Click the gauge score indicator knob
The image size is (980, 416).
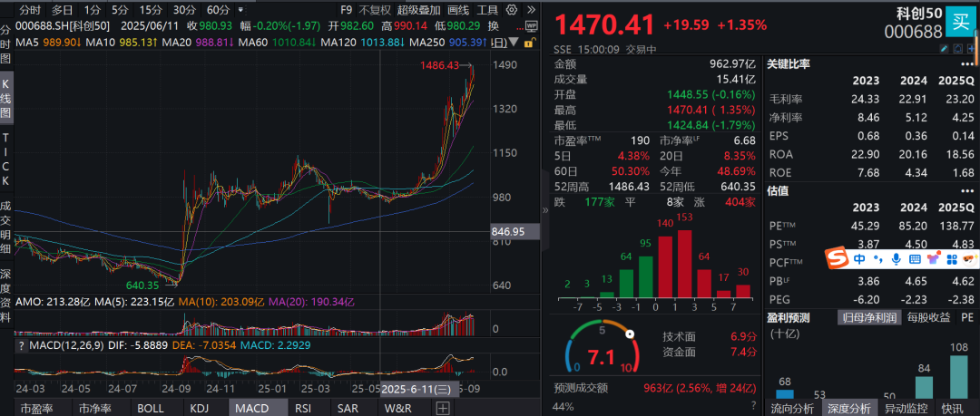[630, 334]
